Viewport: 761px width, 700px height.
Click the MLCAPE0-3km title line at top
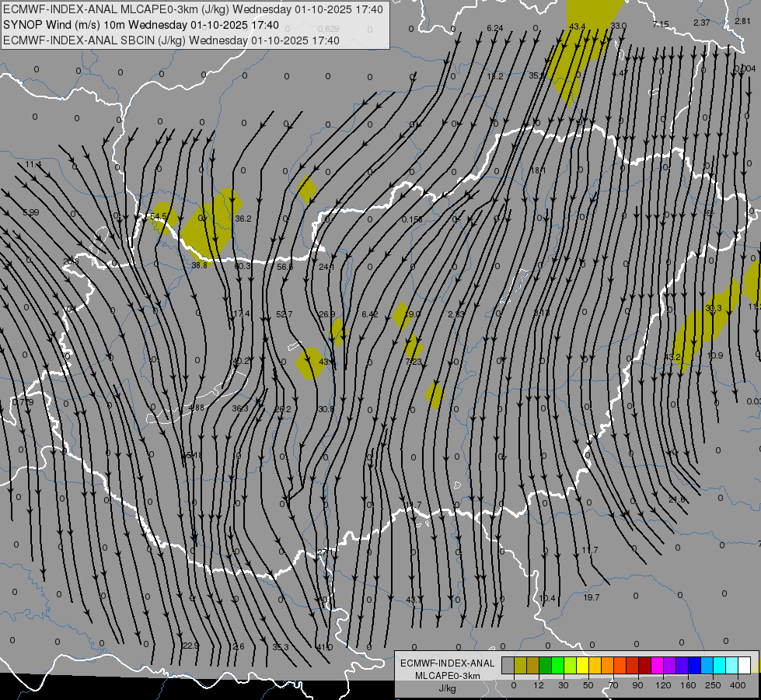coord(193,9)
